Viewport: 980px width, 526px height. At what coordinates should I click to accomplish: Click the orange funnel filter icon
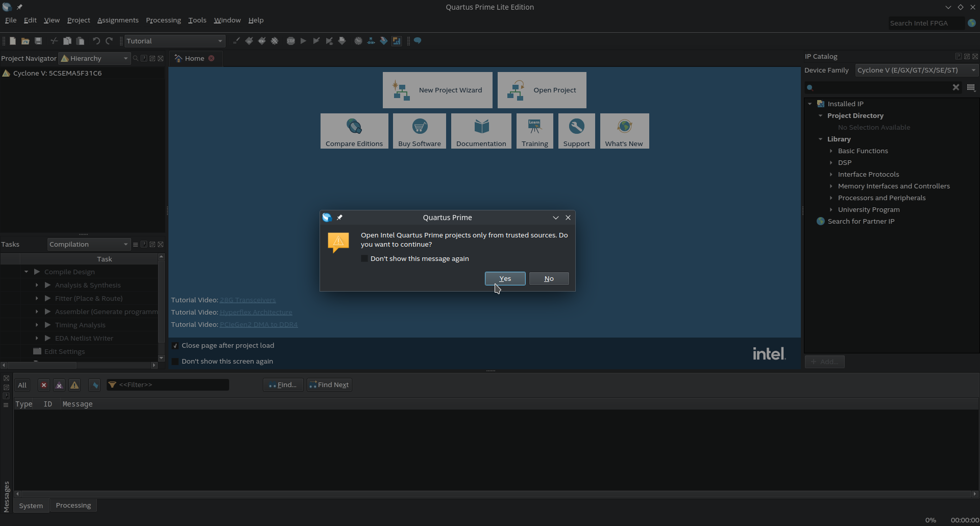(x=112, y=385)
